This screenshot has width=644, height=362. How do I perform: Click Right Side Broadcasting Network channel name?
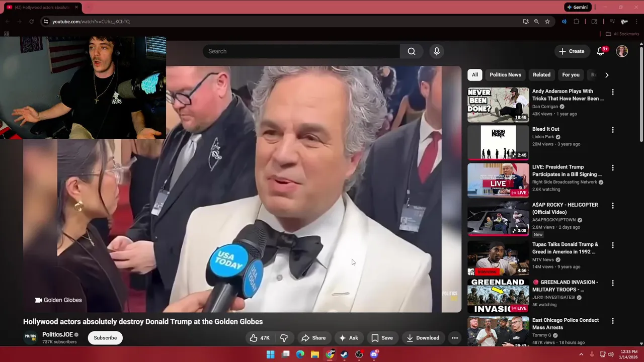click(x=565, y=182)
